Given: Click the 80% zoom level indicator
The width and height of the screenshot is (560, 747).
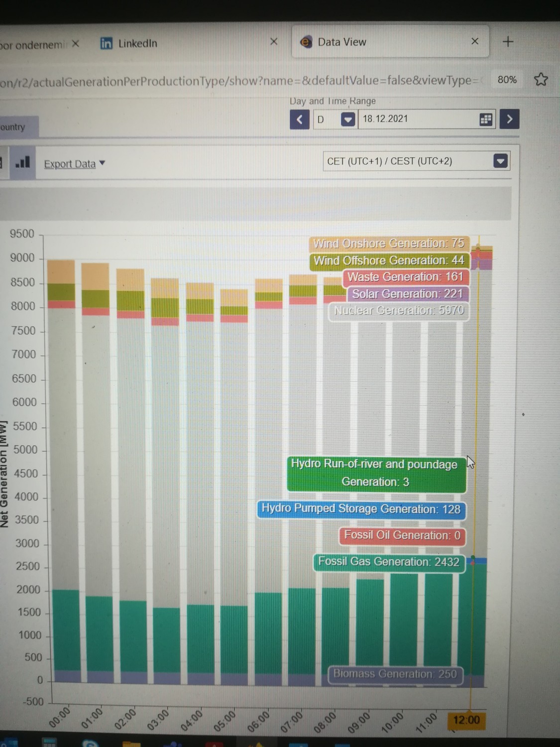Looking at the screenshot, I should click(x=507, y=80).
